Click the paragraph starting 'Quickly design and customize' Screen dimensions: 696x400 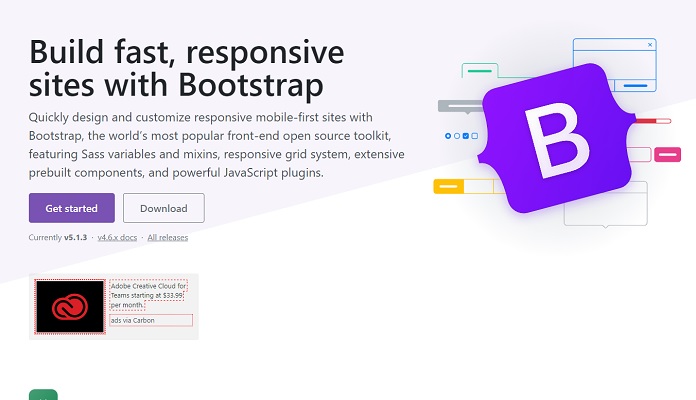pyautogui.click(x=217, y=145)
